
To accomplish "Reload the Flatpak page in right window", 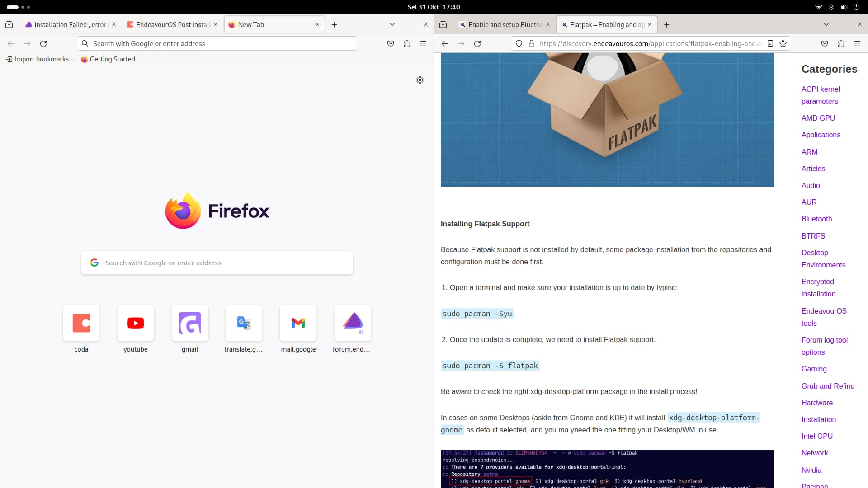I will [477, 43].
